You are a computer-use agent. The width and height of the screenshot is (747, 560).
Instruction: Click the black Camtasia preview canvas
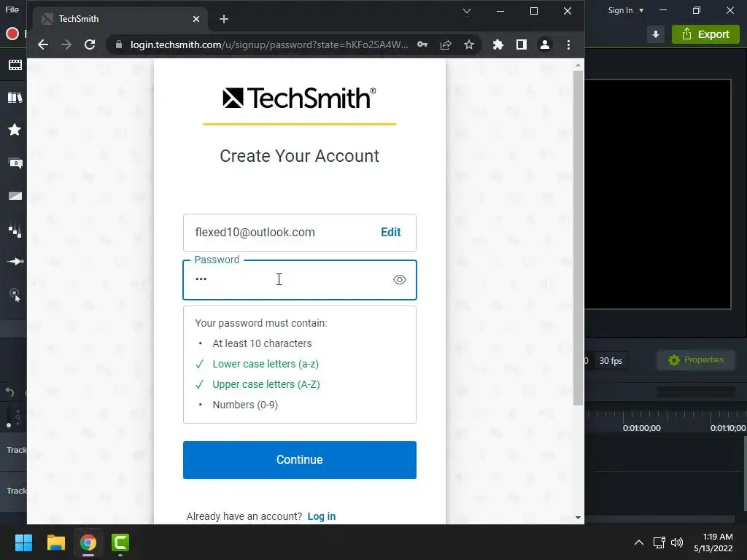pos(658,194)
